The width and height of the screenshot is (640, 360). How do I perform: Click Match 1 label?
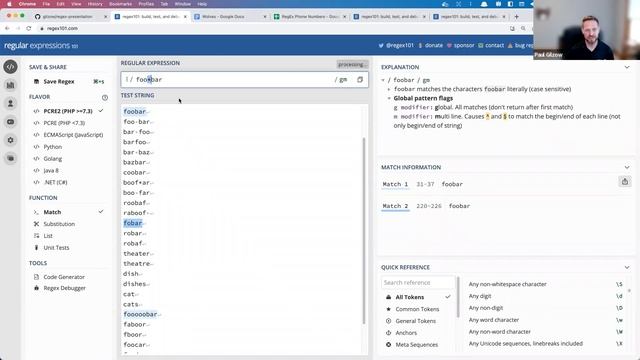click(x=395, y=184)
